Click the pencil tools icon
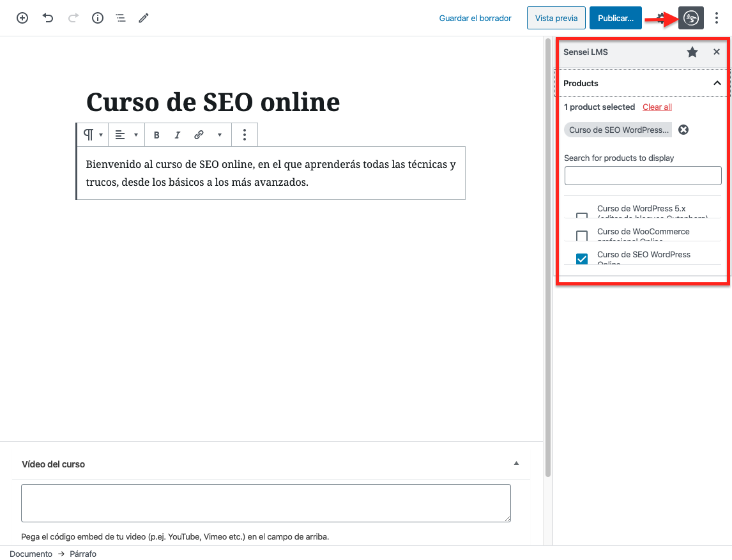 (x=144, y=18)
